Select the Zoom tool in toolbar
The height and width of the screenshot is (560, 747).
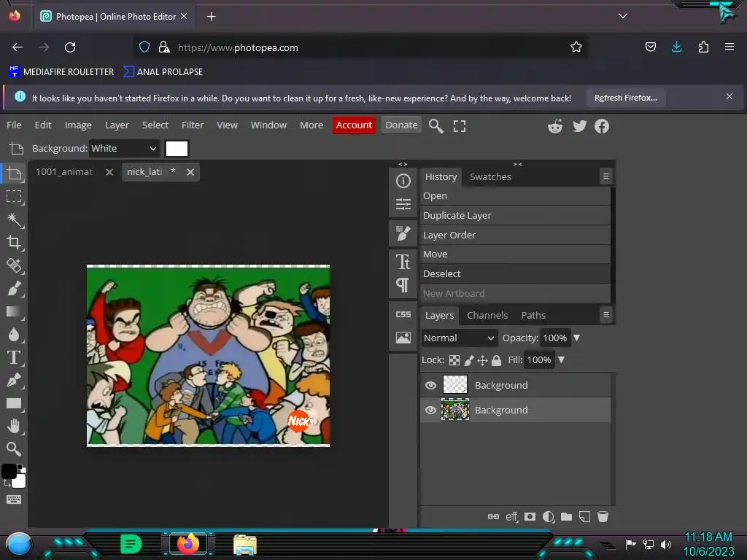tap(14, 448)
